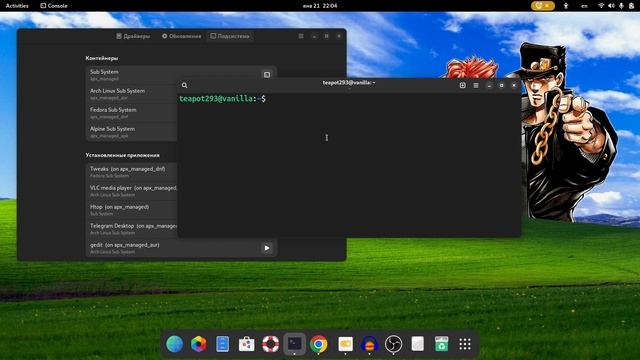Switch to the Драйверы tab
The image size is (640, 360).
pyautogui.click(x=133, y=36)
